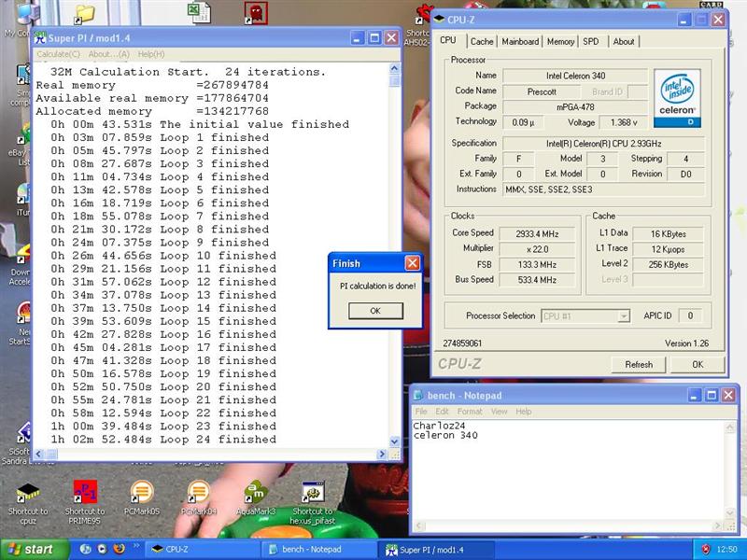This screenshot has height=560, width=747.
Task: Click Super PI horizontal scrollbar right arrow
Action: pyautogui.click(x=381, y=455)
